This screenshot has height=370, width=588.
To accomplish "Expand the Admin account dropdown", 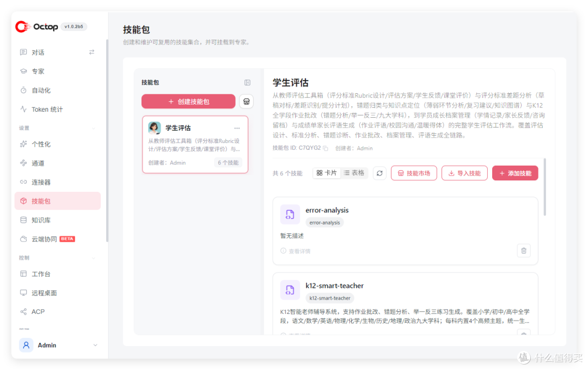I will tap(95, 345).
